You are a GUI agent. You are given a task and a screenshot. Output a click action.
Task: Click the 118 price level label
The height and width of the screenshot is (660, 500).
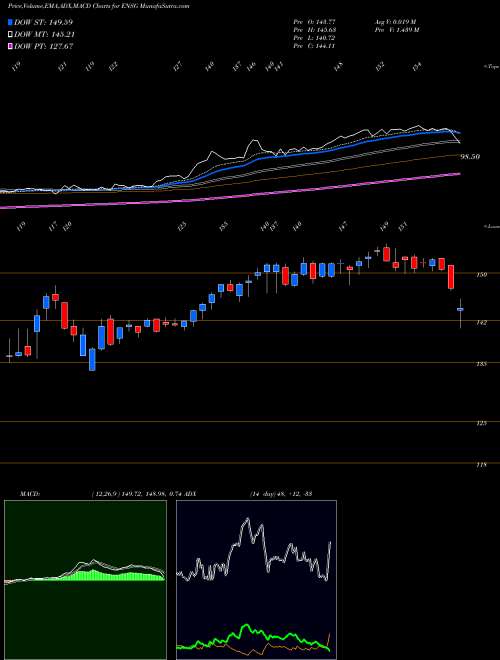click(x=483, y=465)
